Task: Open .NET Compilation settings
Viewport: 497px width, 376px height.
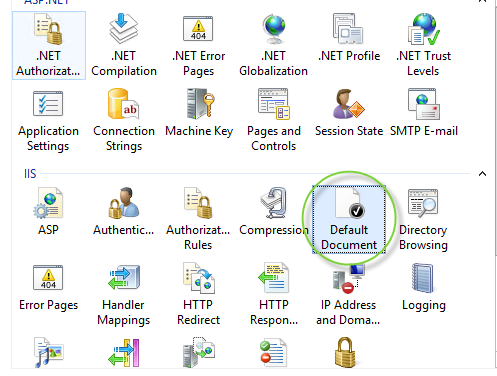Action: [124, 46]
